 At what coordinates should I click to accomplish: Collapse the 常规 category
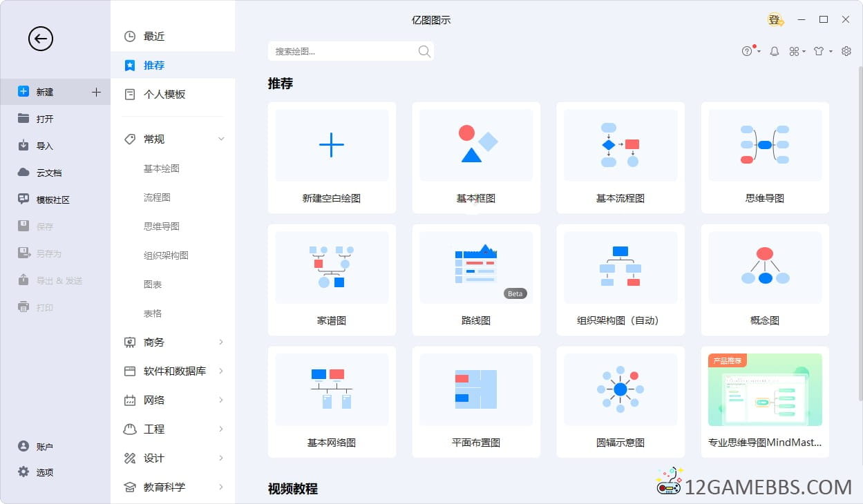tap(221, 139)
